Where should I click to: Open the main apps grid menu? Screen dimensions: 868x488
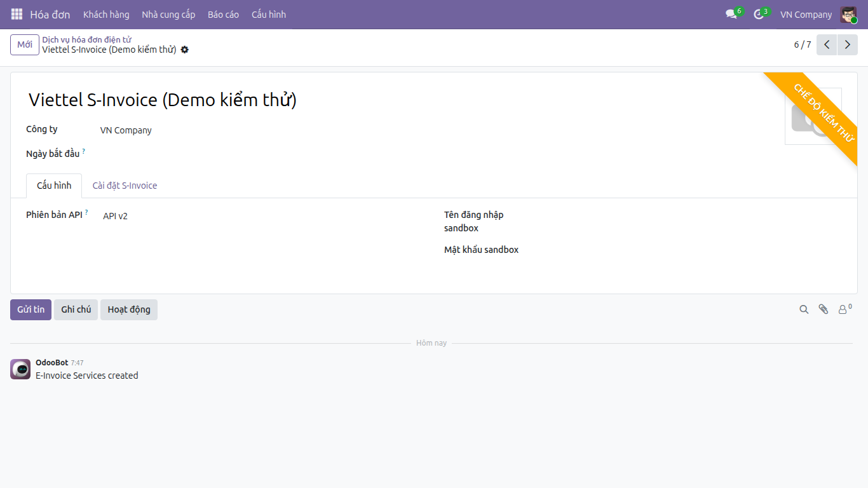pos(17,14)
